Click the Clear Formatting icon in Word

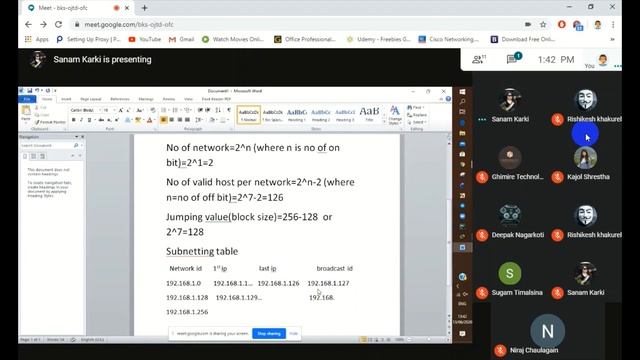pyautogui.click(x=153, y=110)
